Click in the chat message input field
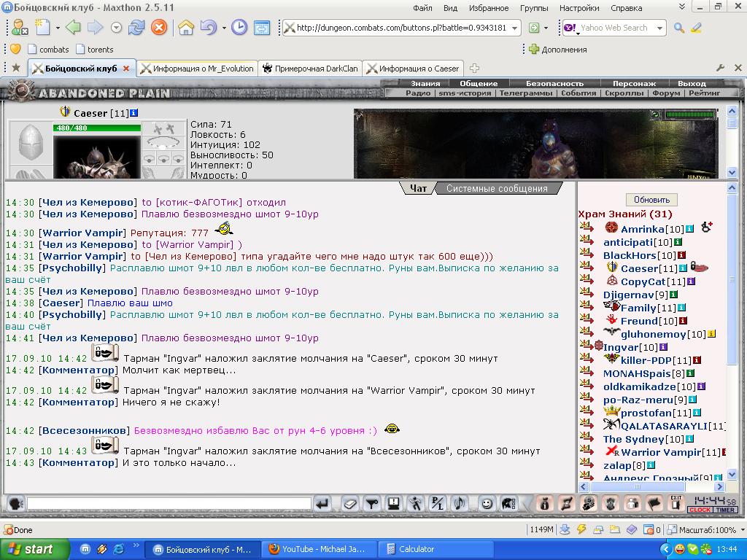Viewport: 747px width, 560px height. point(169,503)
